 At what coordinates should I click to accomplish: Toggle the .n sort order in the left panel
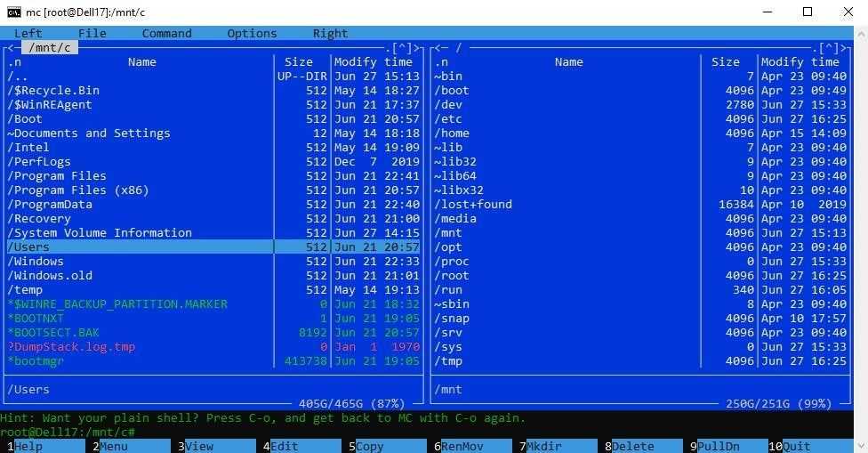14,62
